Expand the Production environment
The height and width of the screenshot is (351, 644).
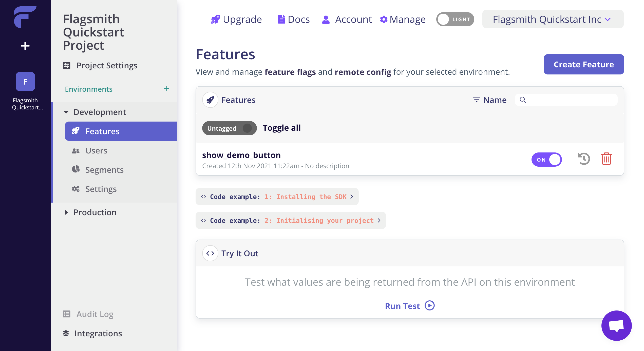click(x=66, y=212)
